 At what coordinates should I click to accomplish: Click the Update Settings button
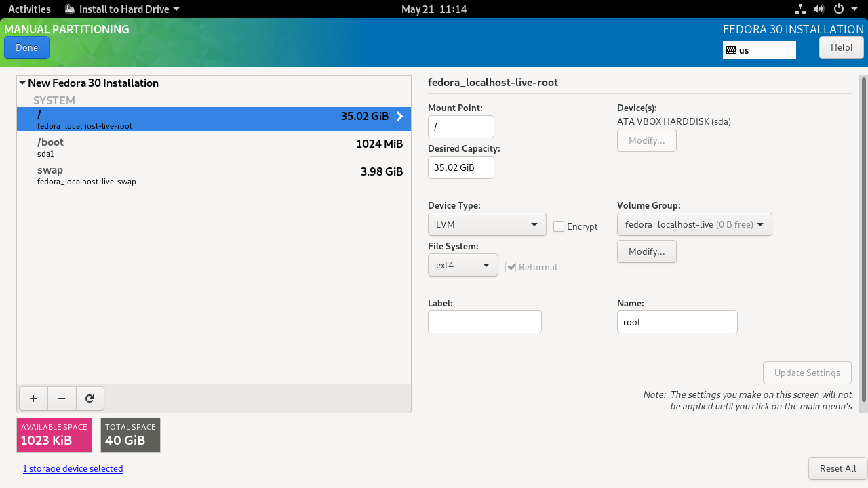807,373
